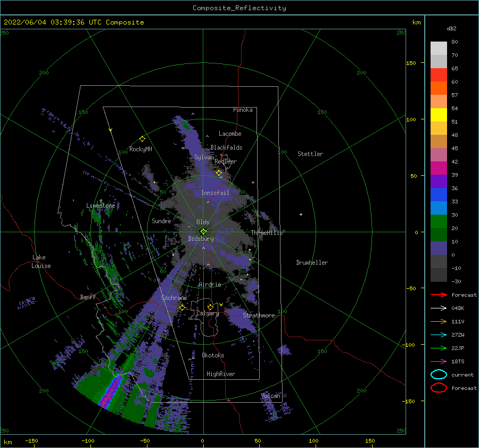Pick the 51 dBZ yellow swatch
The height and width of the screenshot is (448, 479).
(x=439, y=115)
